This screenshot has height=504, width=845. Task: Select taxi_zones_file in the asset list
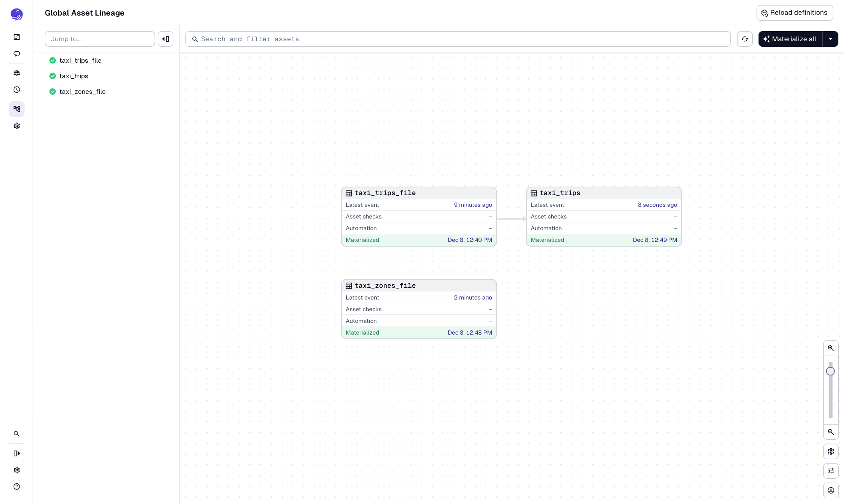pos(82,92)
